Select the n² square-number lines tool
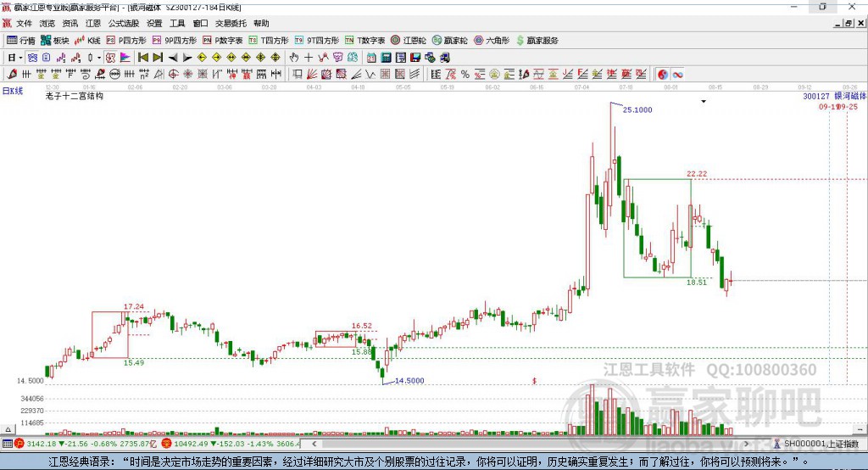Viewport: 868px width, 470px height. pos(144,75)
